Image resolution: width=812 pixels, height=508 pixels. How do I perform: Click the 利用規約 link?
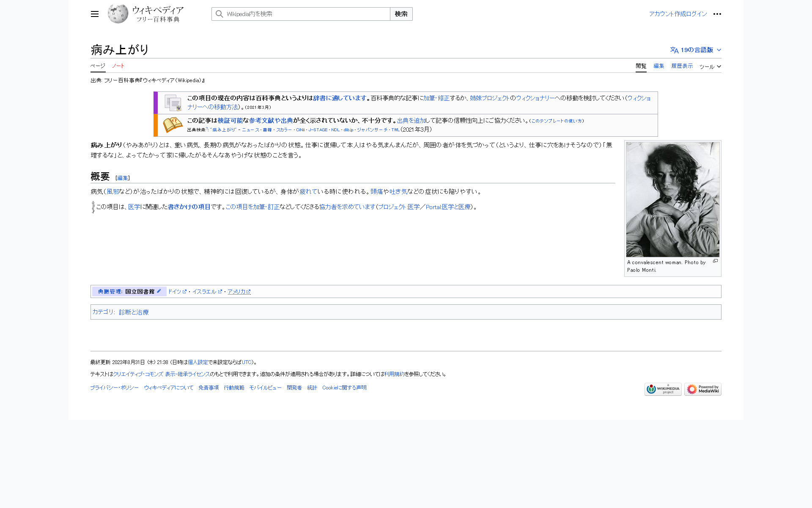coord(394,374)
